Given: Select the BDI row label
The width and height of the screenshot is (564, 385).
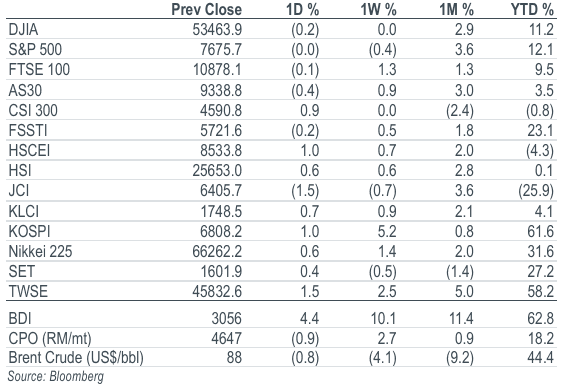Looking at the screenshot, I should (20, 319).
